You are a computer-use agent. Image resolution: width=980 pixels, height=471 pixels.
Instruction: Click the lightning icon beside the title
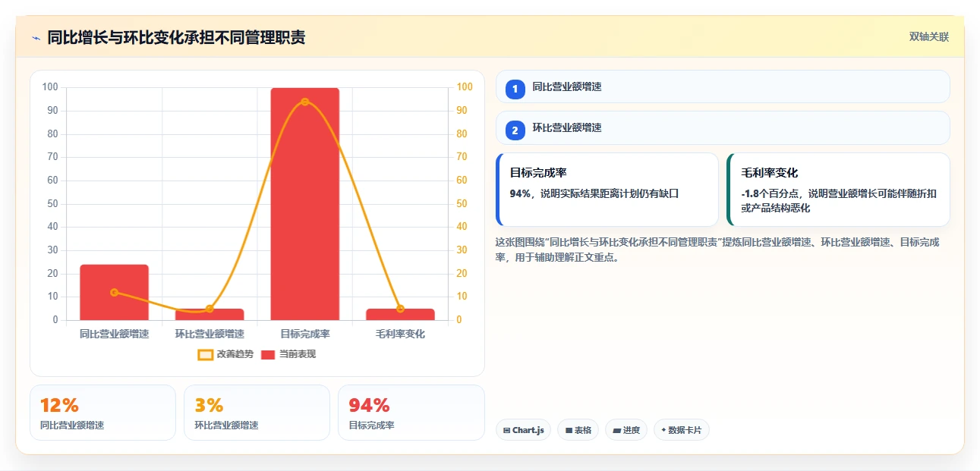click(x=36, y=38)
